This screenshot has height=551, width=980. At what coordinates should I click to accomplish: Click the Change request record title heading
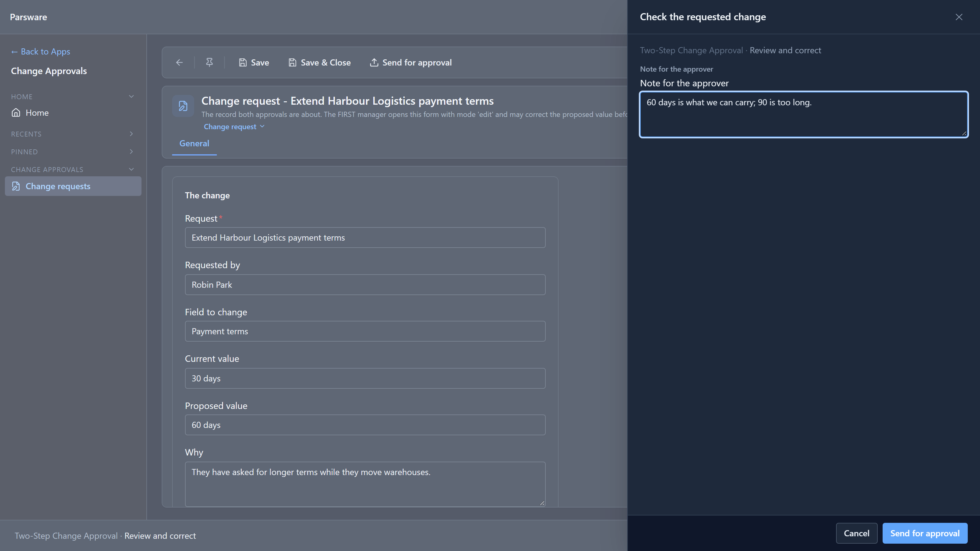click(347, 101)
